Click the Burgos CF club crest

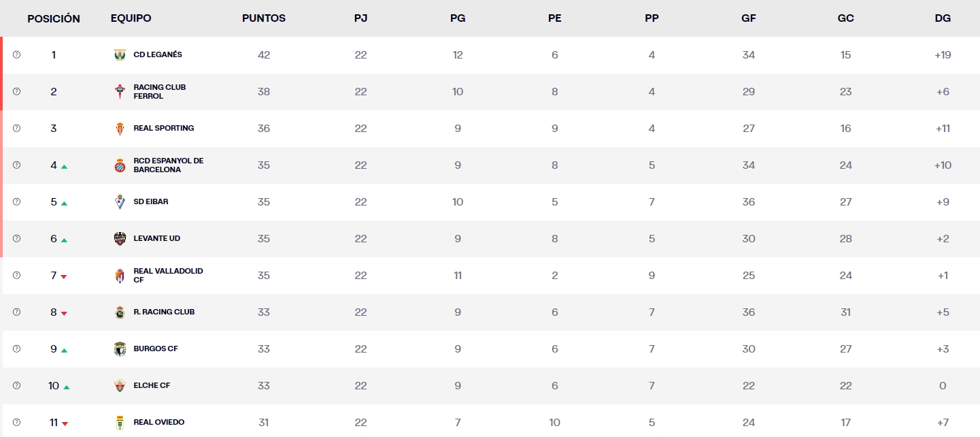tap(120, 349)
